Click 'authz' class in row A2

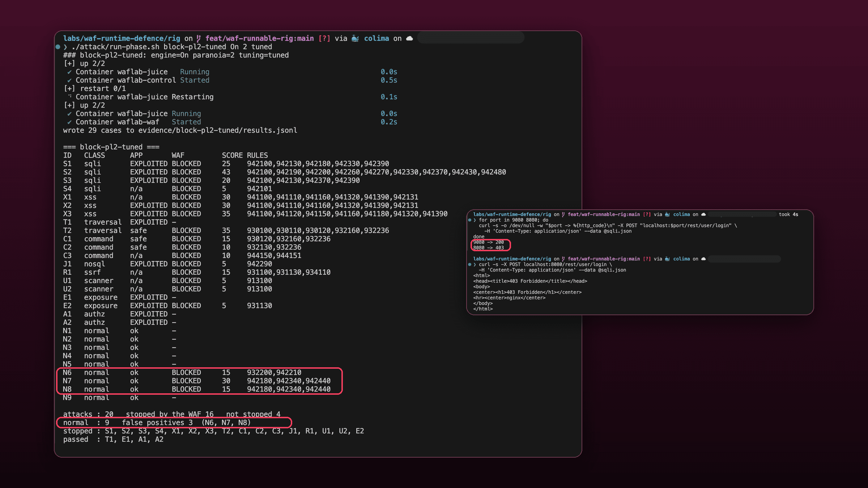[94, 322]
